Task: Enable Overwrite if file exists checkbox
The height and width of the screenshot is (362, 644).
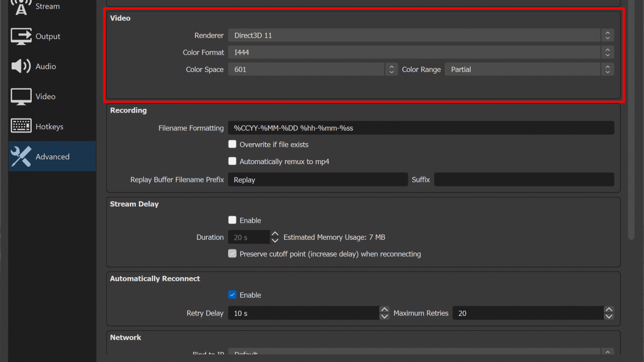Action: [232, 144]
